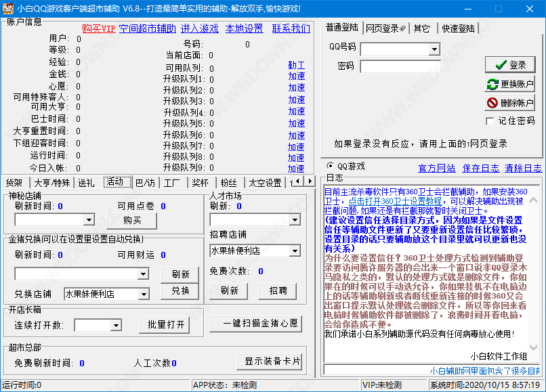546x392 pixels.
Task: Open the 本地设置 link
Action: click(244, 28)
